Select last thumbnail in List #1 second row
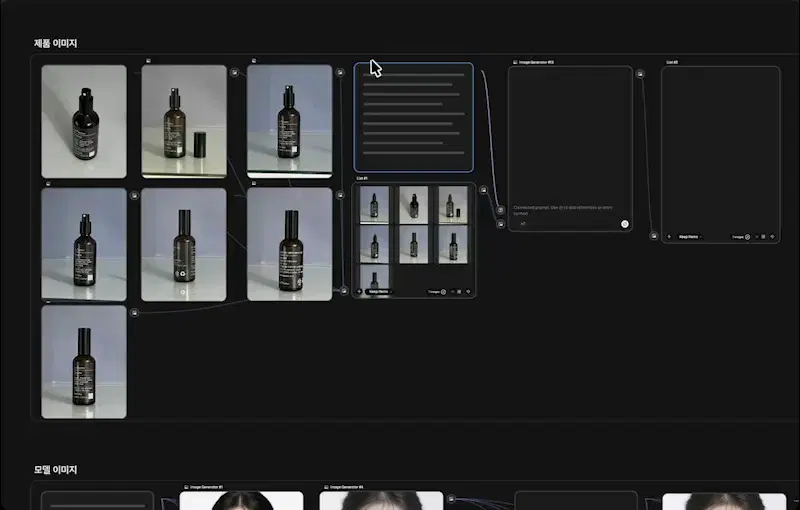The image size is (800, 510). pyautogui.click(x=453, y=245)
